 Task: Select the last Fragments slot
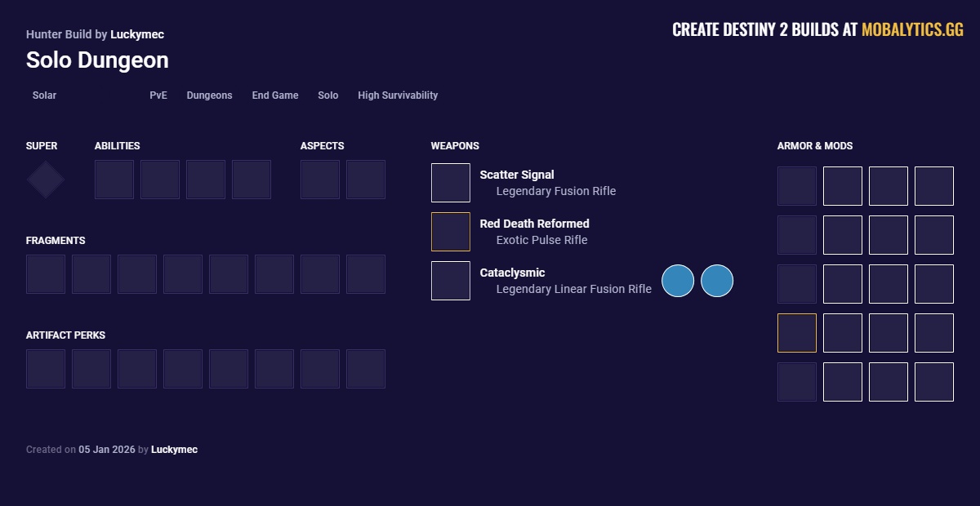(366, 273)
